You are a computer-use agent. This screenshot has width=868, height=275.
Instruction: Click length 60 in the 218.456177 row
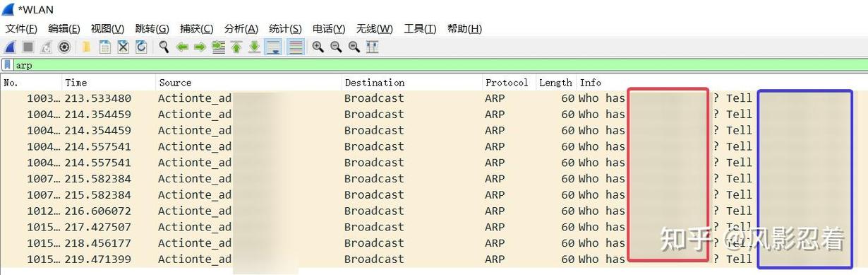(568, 243)
